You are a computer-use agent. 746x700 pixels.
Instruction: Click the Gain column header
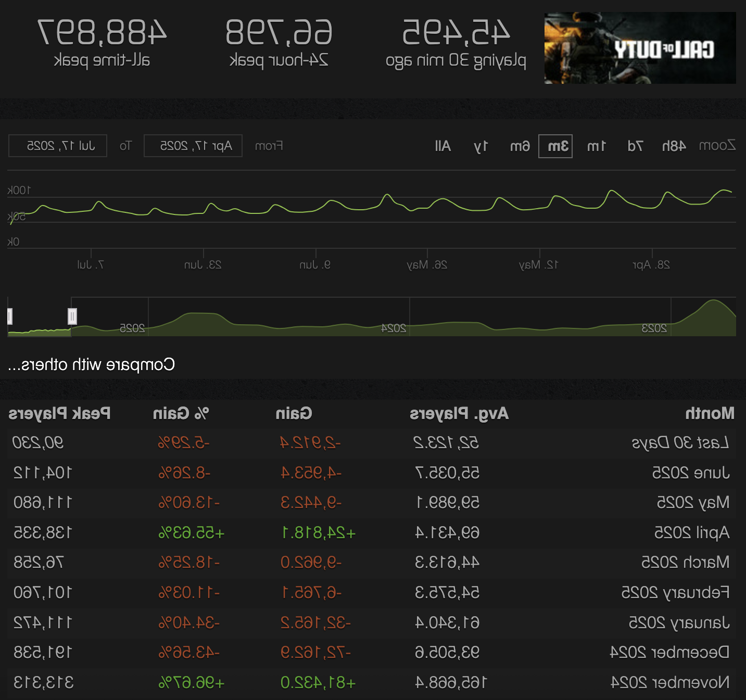coord(294,414)
